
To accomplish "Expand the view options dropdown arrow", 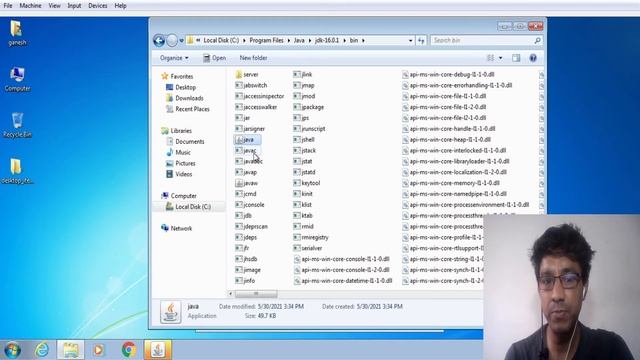I will (x=501, y=58).
